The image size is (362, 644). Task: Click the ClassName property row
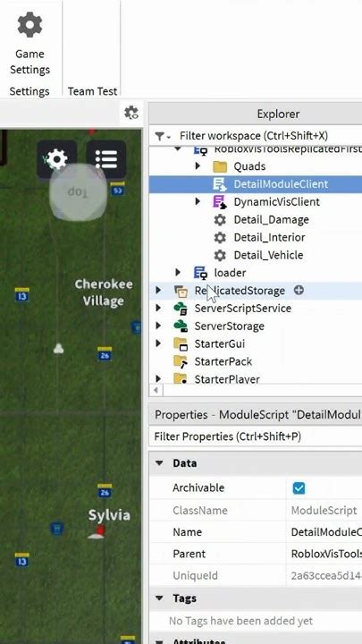pyautogui.click(x=256, y=510)
